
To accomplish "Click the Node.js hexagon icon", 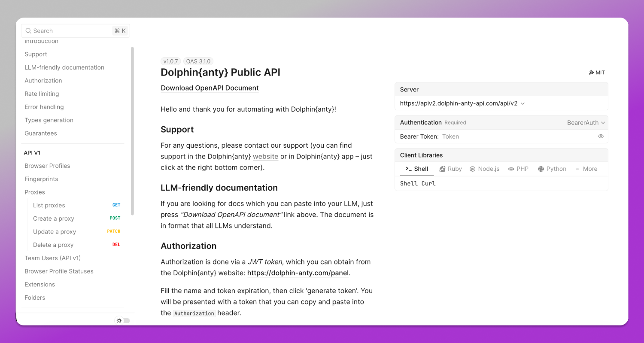I will (x=473, y=169).
